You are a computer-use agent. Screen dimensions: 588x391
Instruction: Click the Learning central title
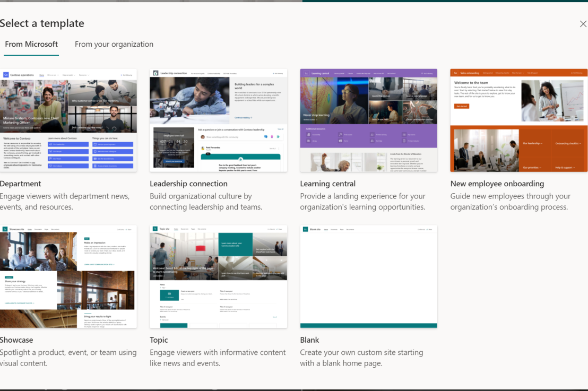pyautogui.click(x=328, y=184)
